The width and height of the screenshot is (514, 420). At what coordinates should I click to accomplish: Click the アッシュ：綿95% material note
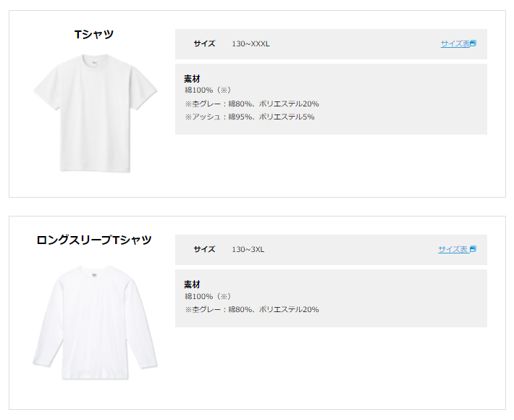[x=249, y=117]
